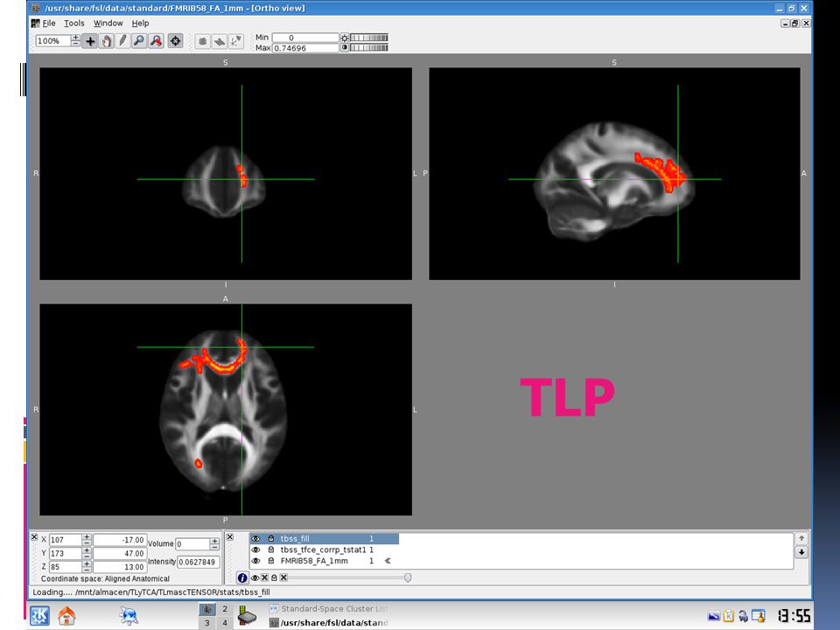840x630 pixels.
Task: Click the greyed slice plane icon
Action: coord(219,41)
